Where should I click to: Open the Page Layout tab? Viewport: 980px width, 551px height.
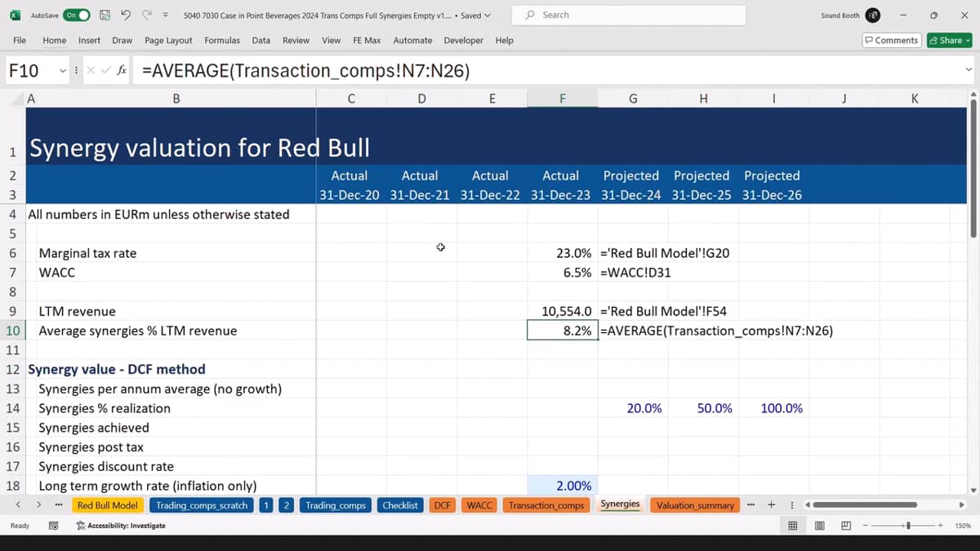coord(168,40)
